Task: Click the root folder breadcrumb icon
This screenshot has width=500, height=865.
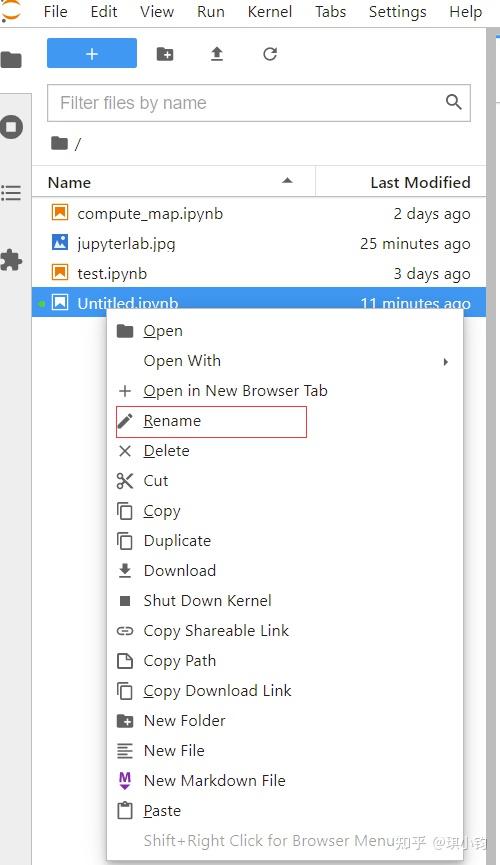Action: tap(59, 143)
